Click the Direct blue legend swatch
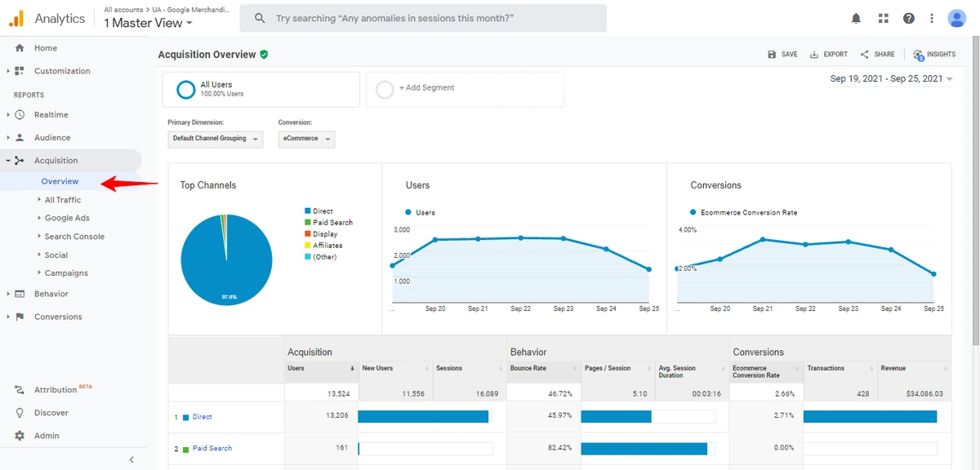Image resolution: width=980 pixels, height=470 pixels. (x=307, y=211)
